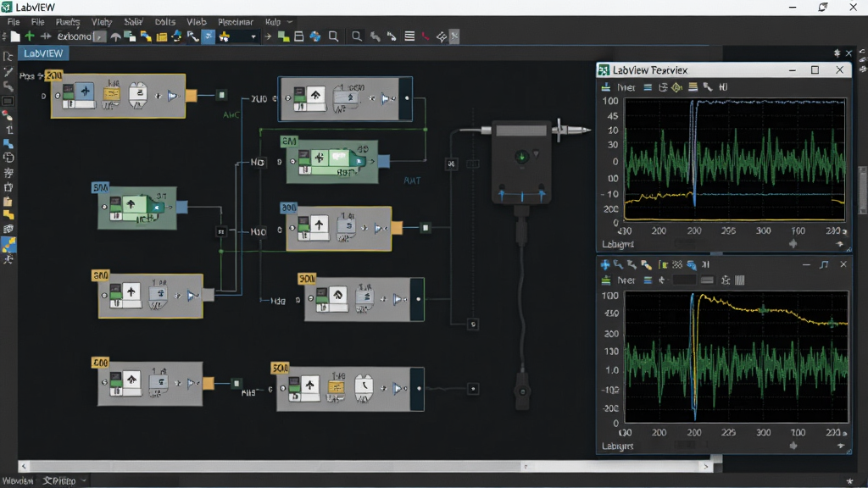Click the orange output terminal of top-left node

tap(191, 96)
